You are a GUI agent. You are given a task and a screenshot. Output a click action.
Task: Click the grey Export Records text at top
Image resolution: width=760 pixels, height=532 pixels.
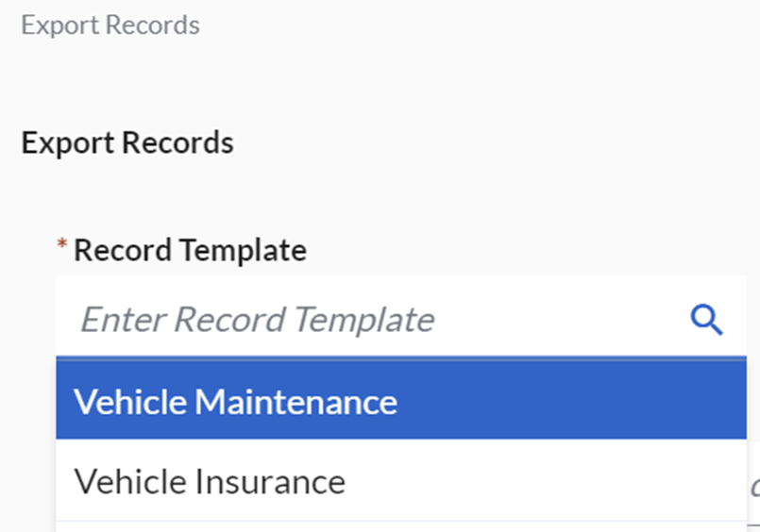click(x=110, y=25)
